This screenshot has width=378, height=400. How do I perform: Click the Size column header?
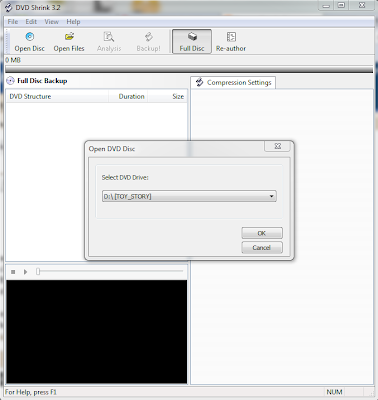point(167,96)
